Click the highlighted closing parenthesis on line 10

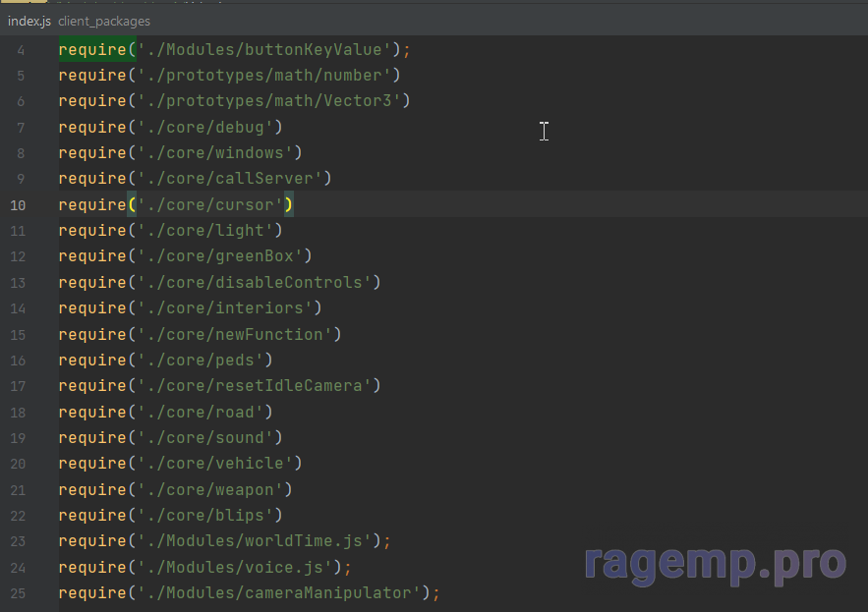pos(289,204)
